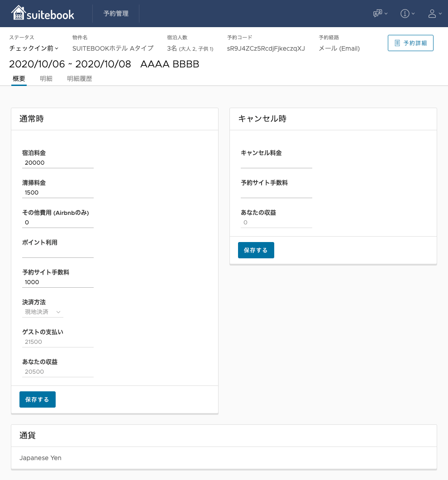
Task: Click the property name SUITEBOOKホテル Aタイプ
Action: (113, 48)
